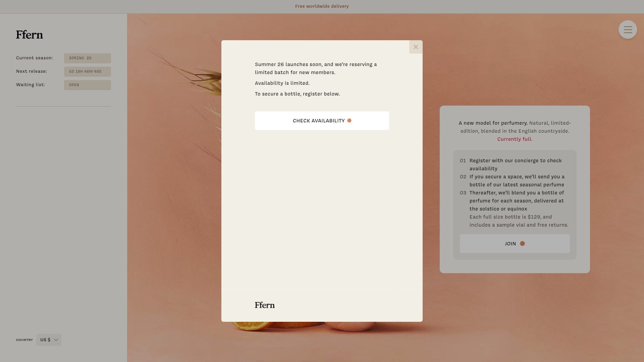The height and width of the screenshot is (362, 644).
Task: Click the next release countdown timer
Action: click(88, 72)
